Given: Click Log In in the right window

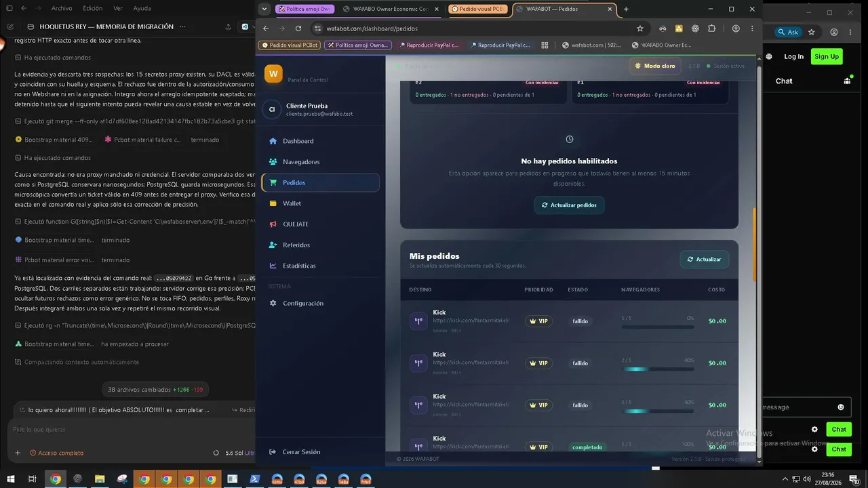Looking at the screenshot, I should coord(794,56).
